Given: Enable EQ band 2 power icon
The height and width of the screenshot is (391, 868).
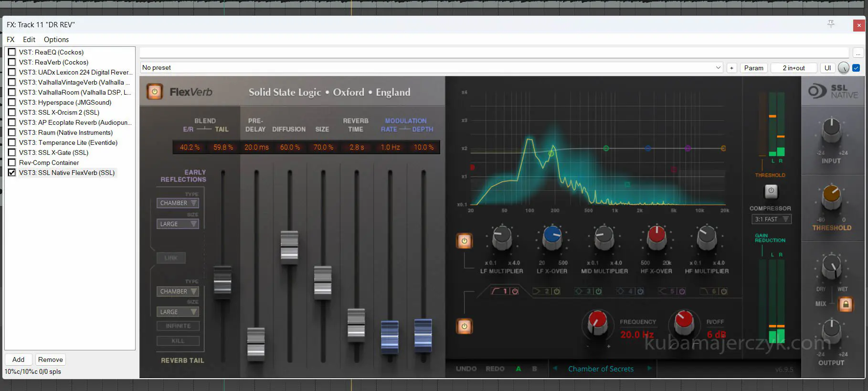Looking at the screenshot, I should click(x=557, y=291).
